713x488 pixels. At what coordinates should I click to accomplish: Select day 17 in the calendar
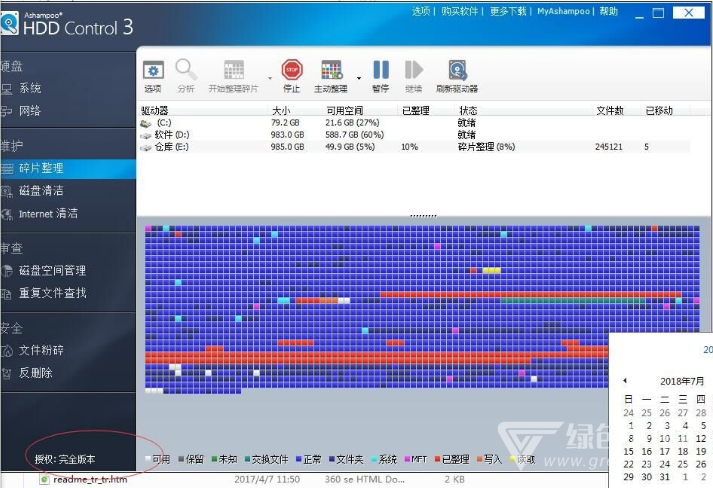coord(665,452)
